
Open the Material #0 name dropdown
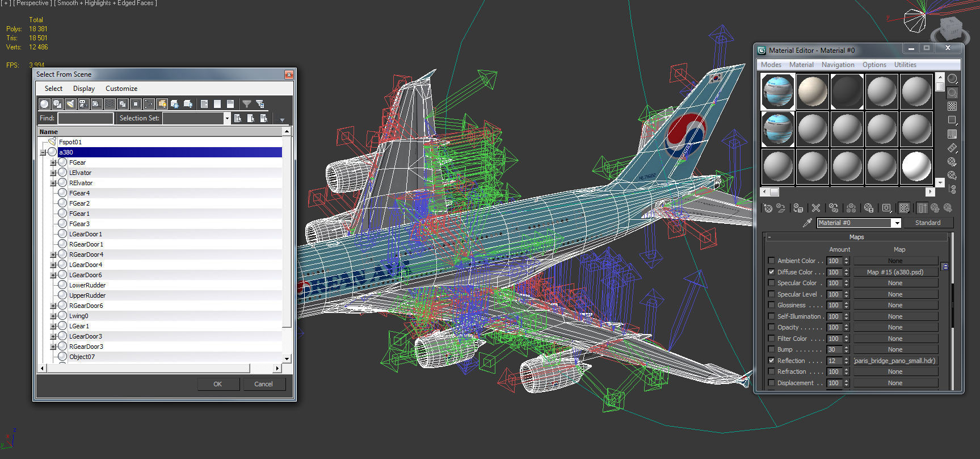point(897,223)
